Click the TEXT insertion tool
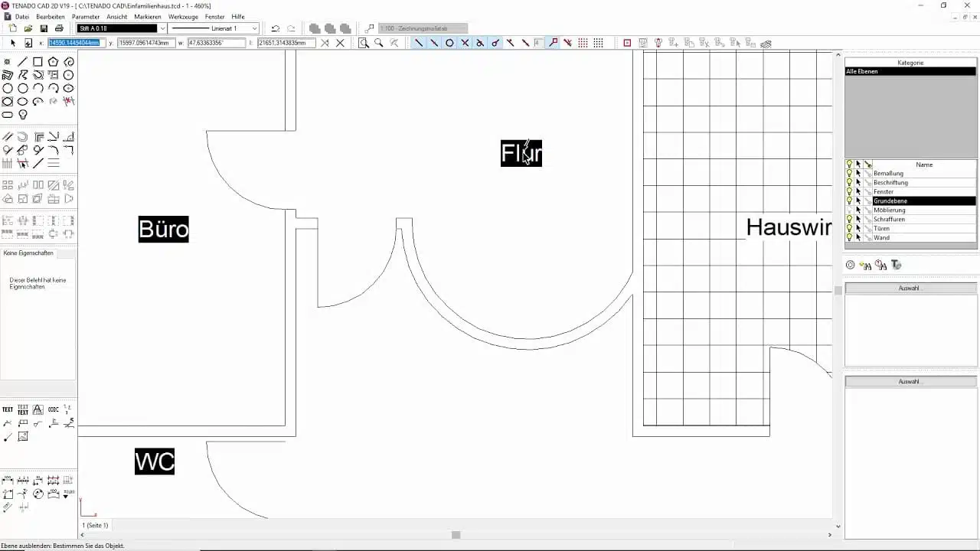The width and height of the screenshot is (980, 551). coord(7,409)
